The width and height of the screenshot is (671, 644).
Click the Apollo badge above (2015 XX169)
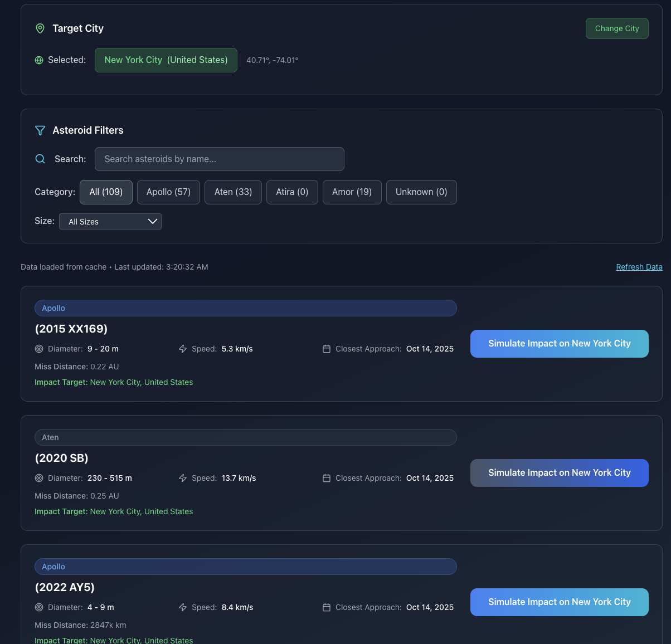[246, 308]
